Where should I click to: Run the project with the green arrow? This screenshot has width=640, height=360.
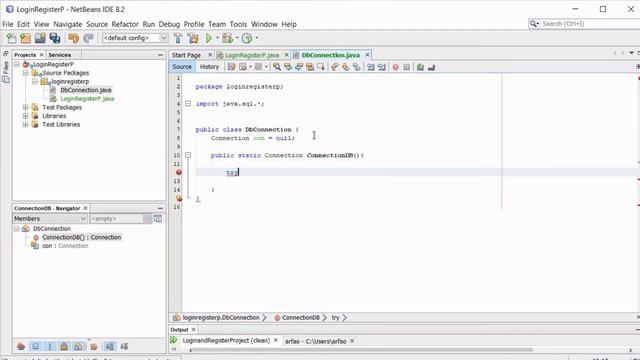coord(209,38)
